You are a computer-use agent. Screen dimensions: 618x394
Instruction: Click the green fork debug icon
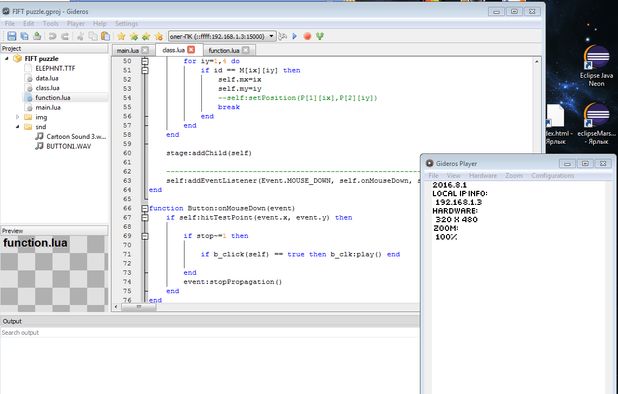pos(320,36)
